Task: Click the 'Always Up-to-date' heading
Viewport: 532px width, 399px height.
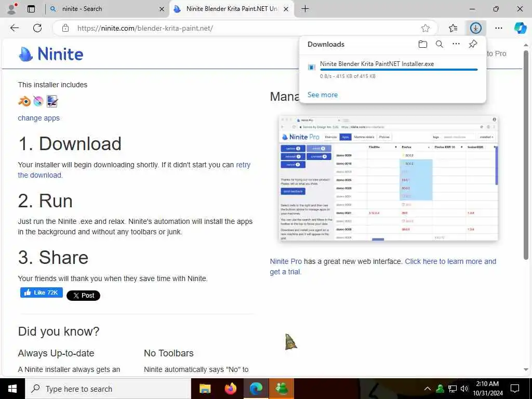Action: 56,353
